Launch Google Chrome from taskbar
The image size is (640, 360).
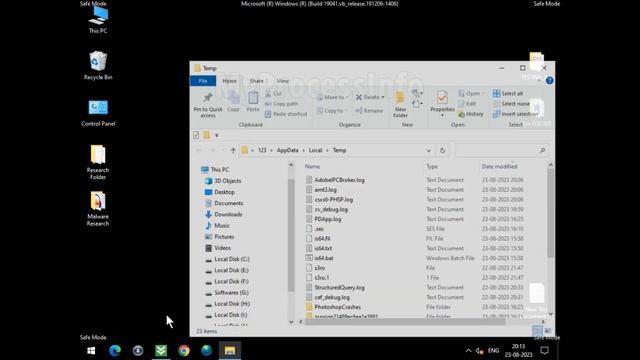point(184,351)
